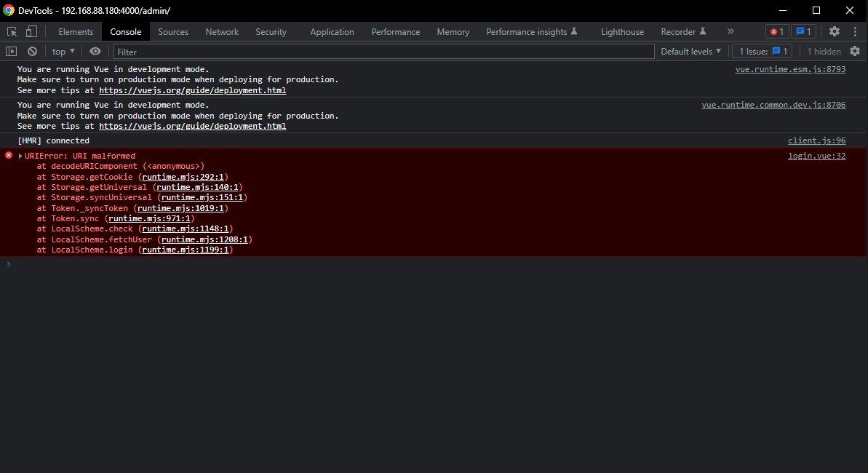Open runtime.mjs:140:1 stack trace link
868x473 pixels.
click(197, 187)
